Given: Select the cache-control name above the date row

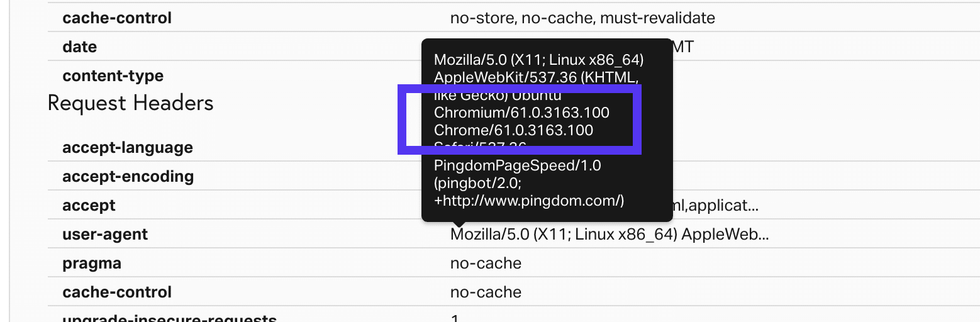Looking at the screenshot, I should click(117, 18).
